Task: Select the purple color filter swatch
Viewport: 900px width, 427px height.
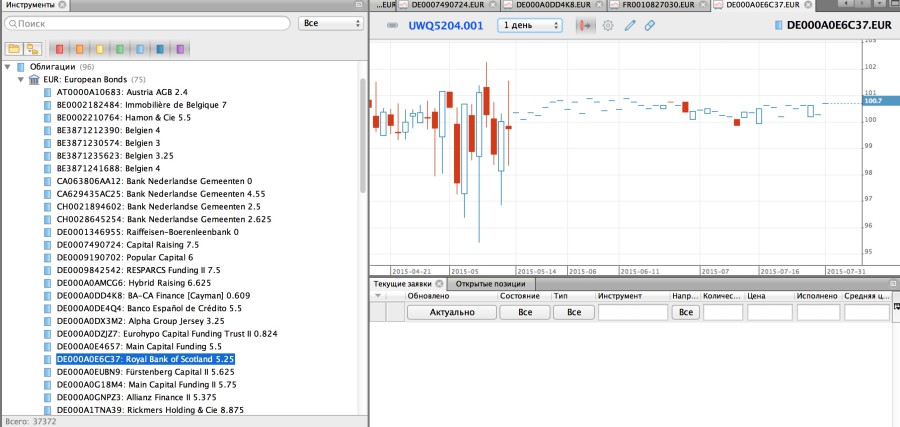Action: pyautogui.click(x=179, y=48)
